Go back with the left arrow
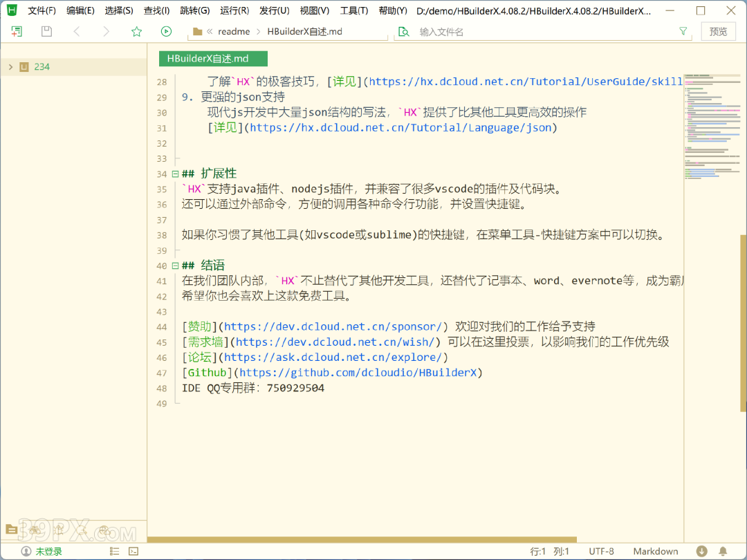The width and height of the screenshot is (747, 560). [x=76, y=31]
